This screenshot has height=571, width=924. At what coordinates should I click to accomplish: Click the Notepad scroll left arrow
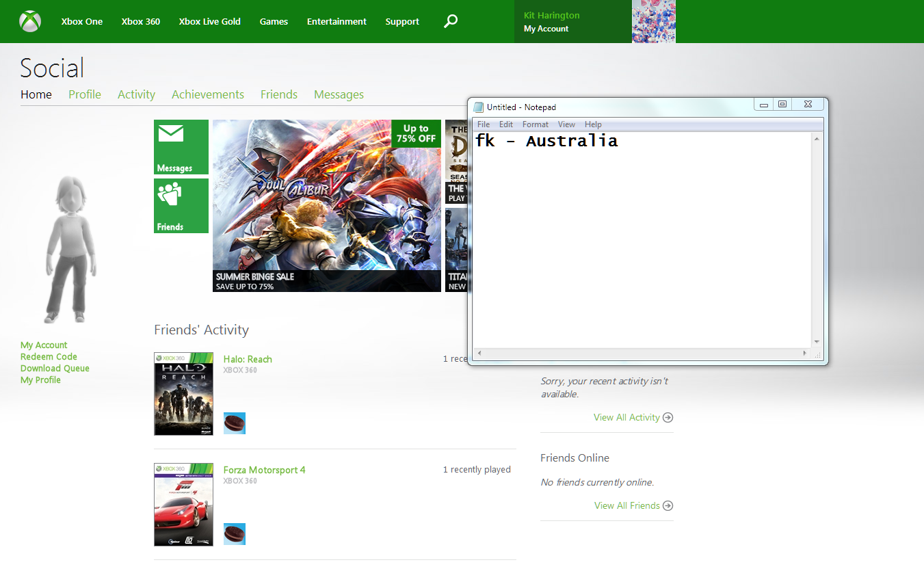point(479,353)
